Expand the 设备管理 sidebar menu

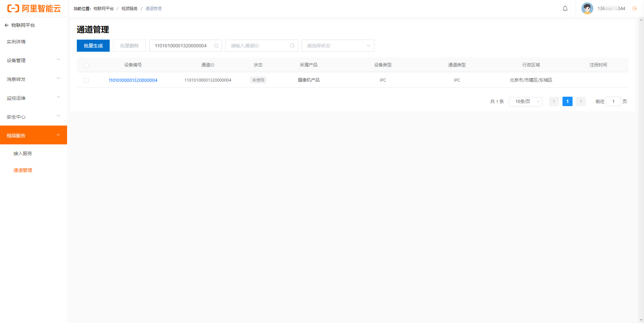coord(34,60)
